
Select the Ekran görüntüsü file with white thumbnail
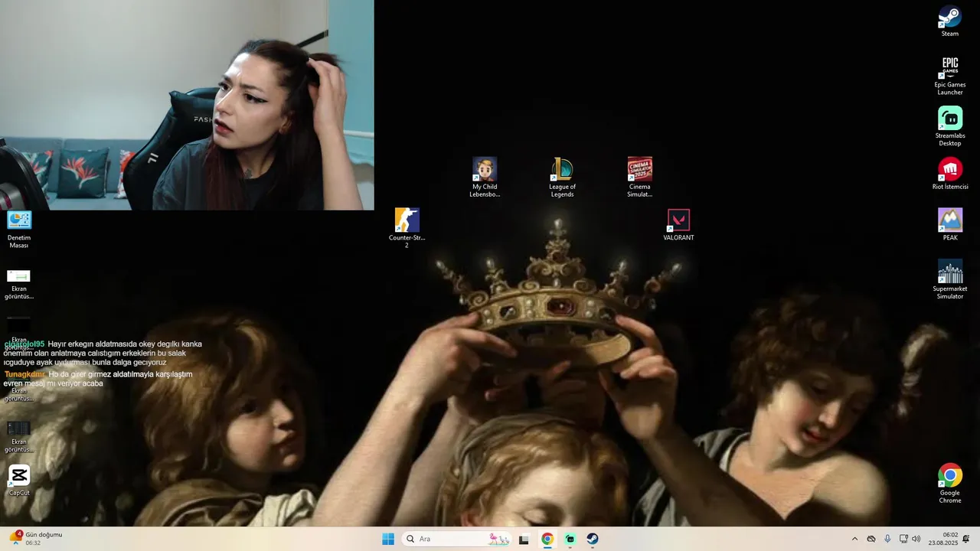point(19,283)
